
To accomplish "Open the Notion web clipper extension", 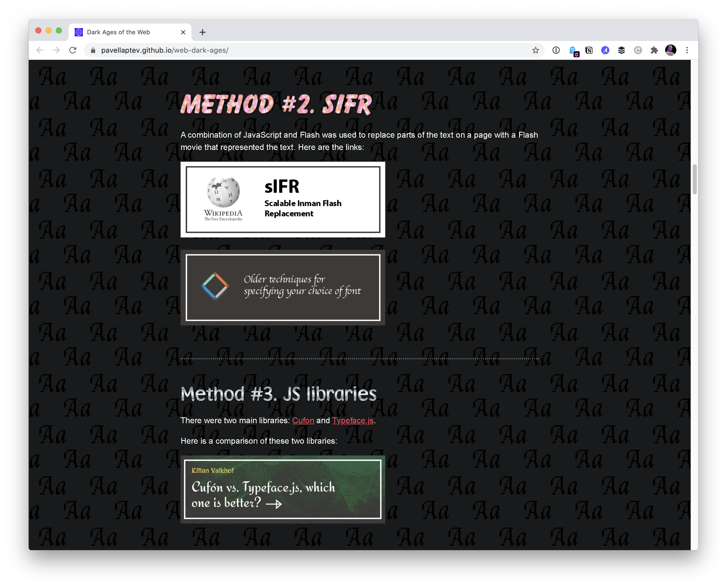I will pos(589,50).
